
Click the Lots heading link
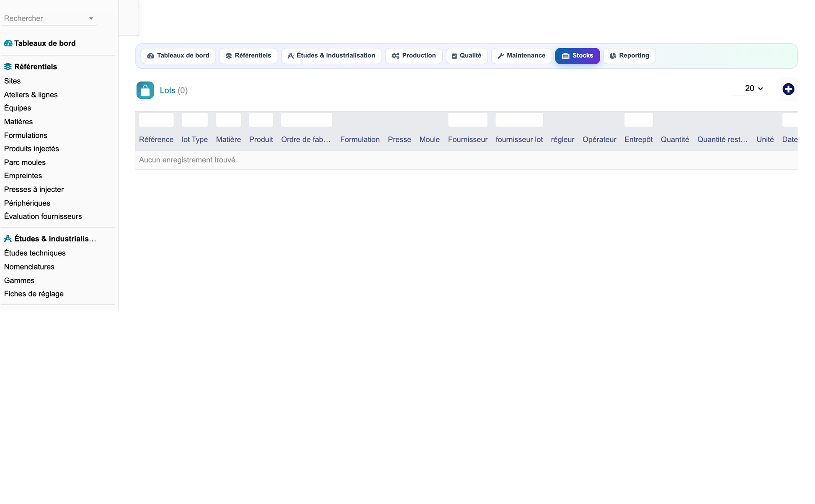click(168, 90)
